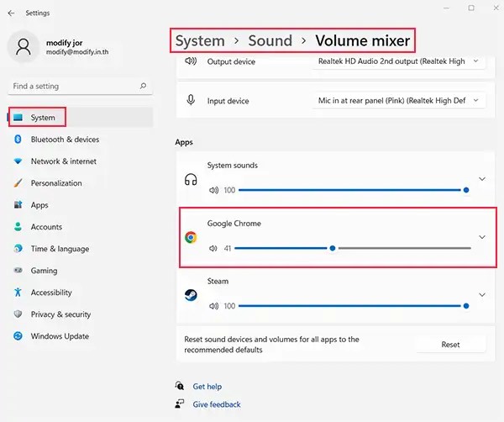Click the Reset button
The width and height of the screenshot is (504, 422).
pos(450,345)
